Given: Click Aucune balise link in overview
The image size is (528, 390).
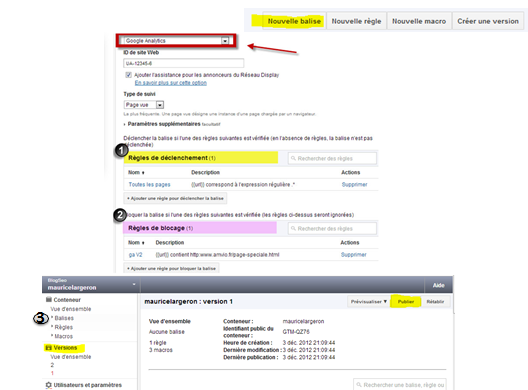Looking at the screenshot, I should tap(167, 332).
